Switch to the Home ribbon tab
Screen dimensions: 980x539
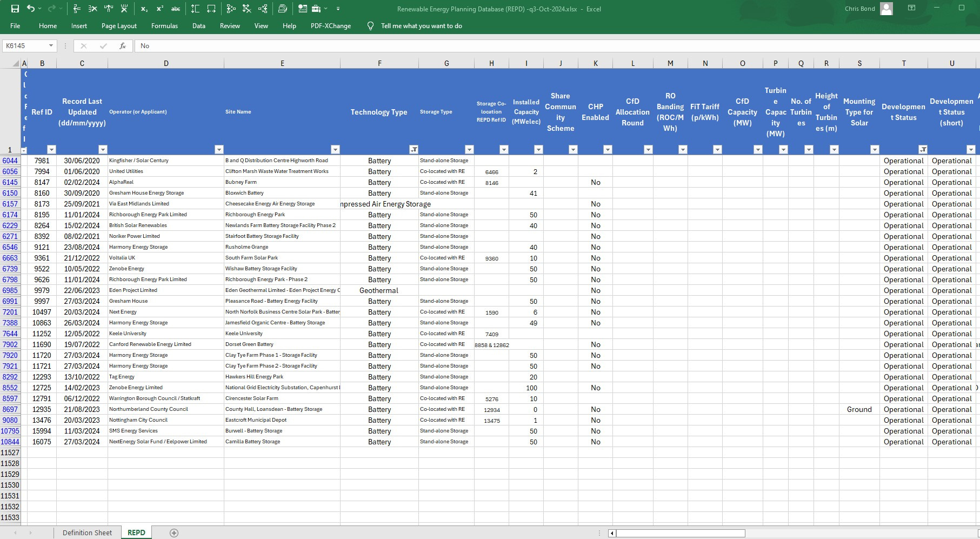[48, 26]
